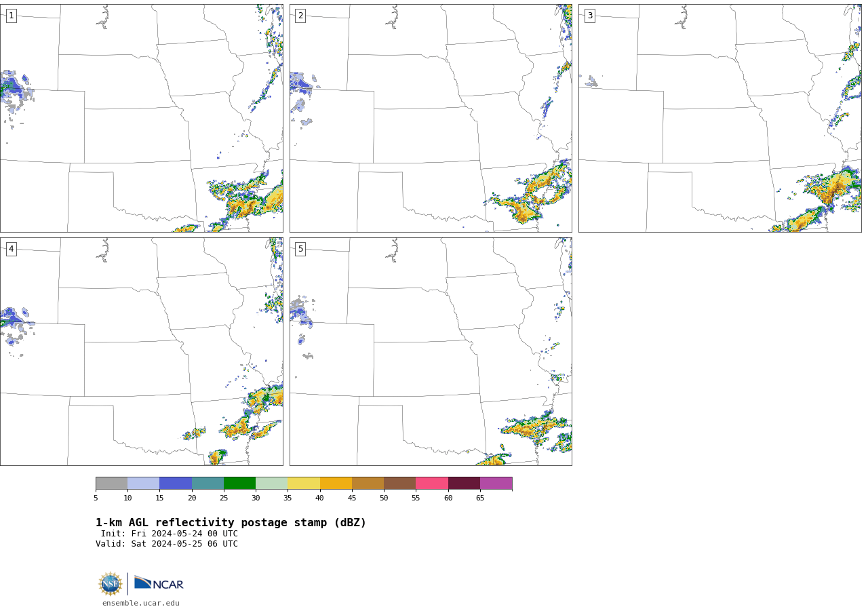Click the colorbar tick label 30
868x611 pixels.
tap(256, 498)
